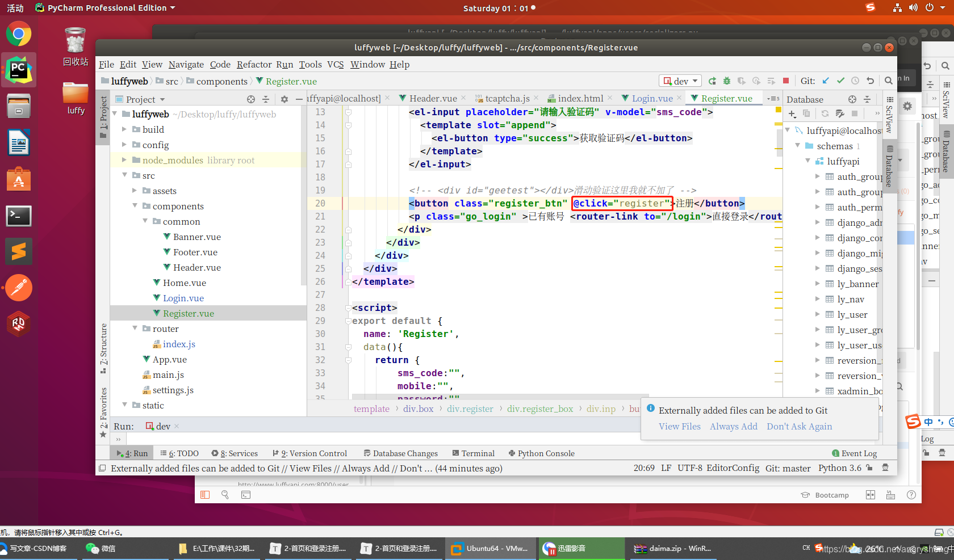Open data source properties wrench icon
The width and height of the screenshot is (954, 560).
pyautogui.click(x=840, y=114)
